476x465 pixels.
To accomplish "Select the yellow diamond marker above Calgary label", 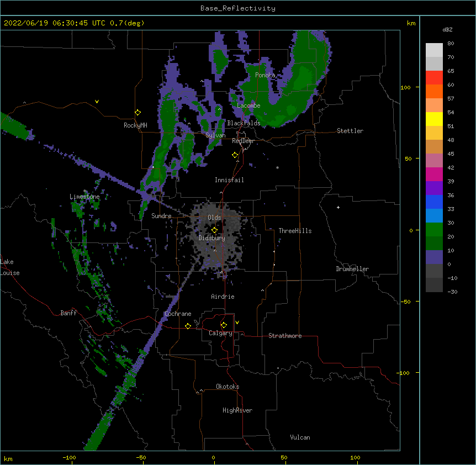I will tap(224, 325).
